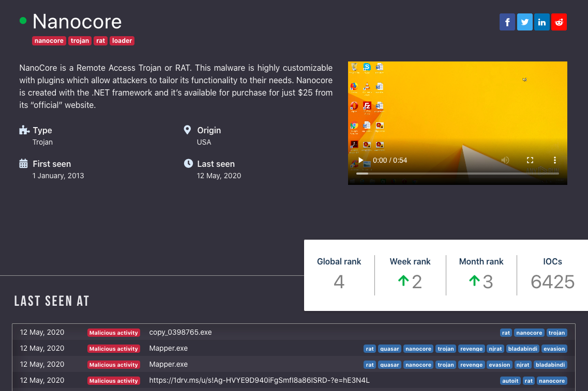Click Malicious activity badge in 1drv.ms row

point(114,381)
